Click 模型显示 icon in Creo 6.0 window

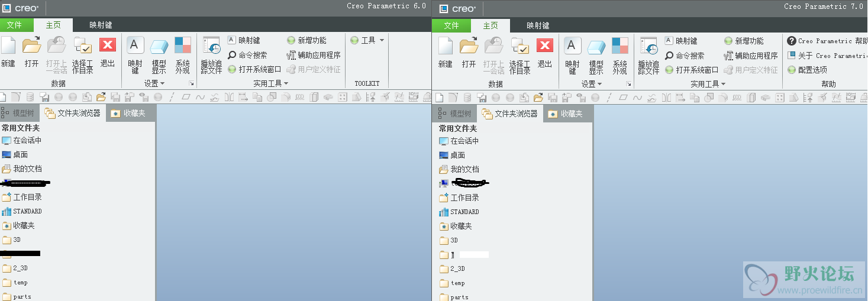tap(159, 46)
